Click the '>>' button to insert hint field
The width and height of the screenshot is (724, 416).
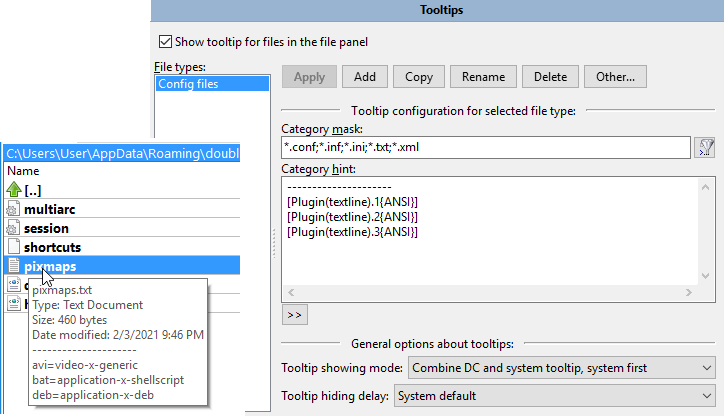click(x=295, y=314)
